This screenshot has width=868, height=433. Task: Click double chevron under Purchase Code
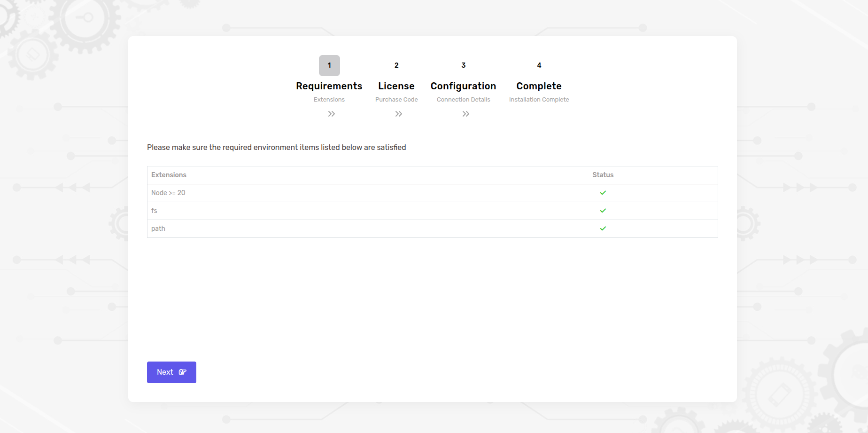coord(399,114)
